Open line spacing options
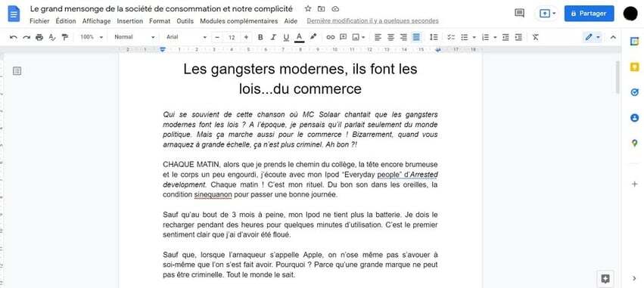The image size is (644, 288). coord(434,37)
